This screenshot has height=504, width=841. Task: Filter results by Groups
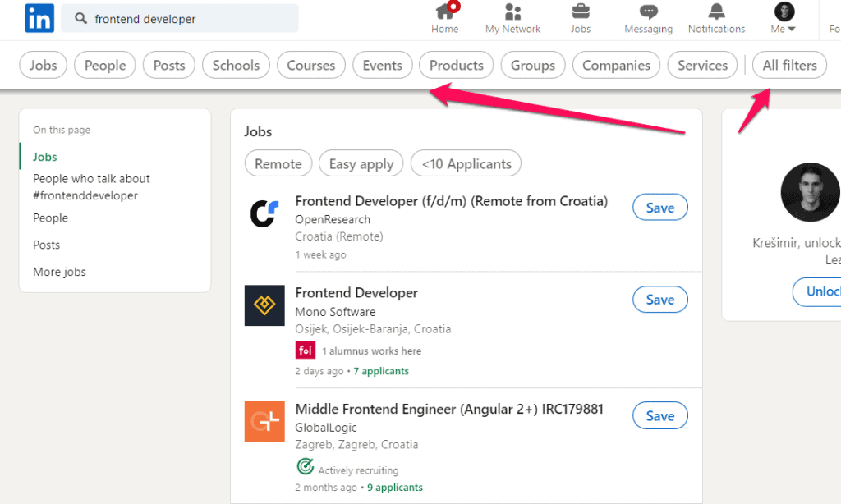click(533, 66)
